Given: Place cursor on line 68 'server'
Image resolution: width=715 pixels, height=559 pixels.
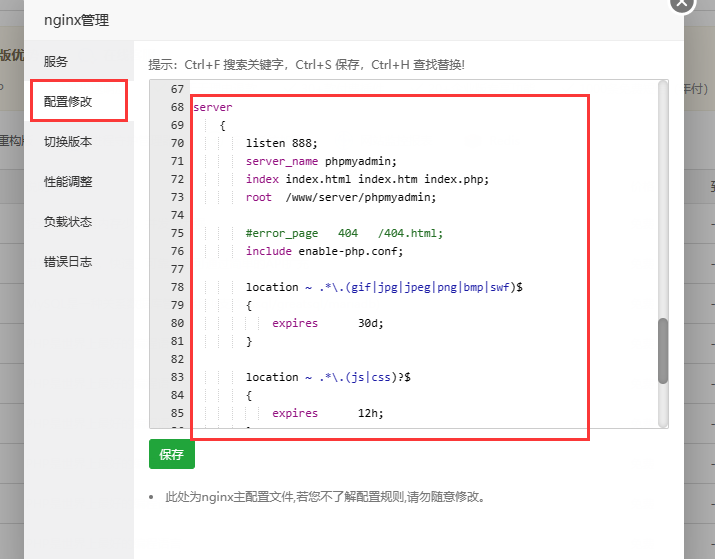Looking at the screenshot, I should pyautogui.click(x=212, y=107).
